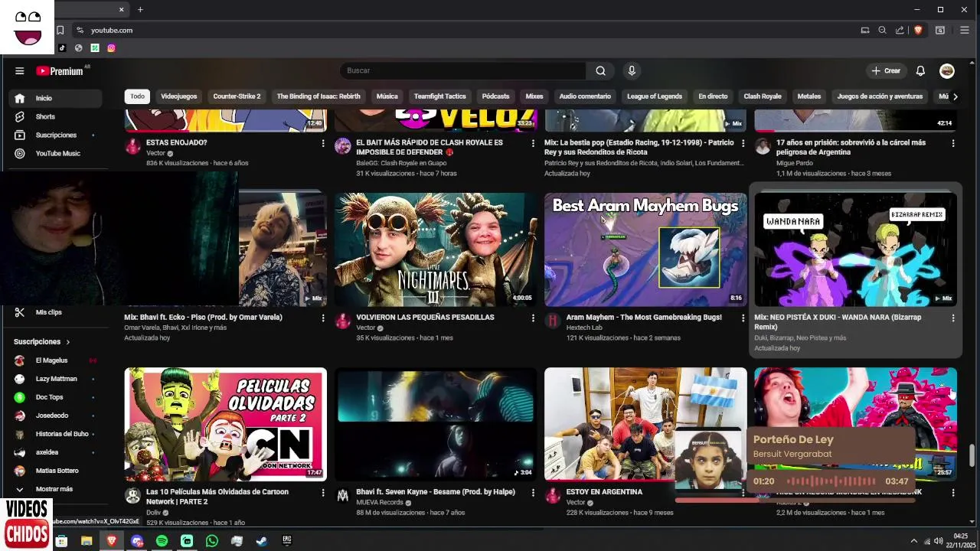Open Brave main menu hamburger
This screenshot has width=980, height=551.
click(x=964, y=31)
